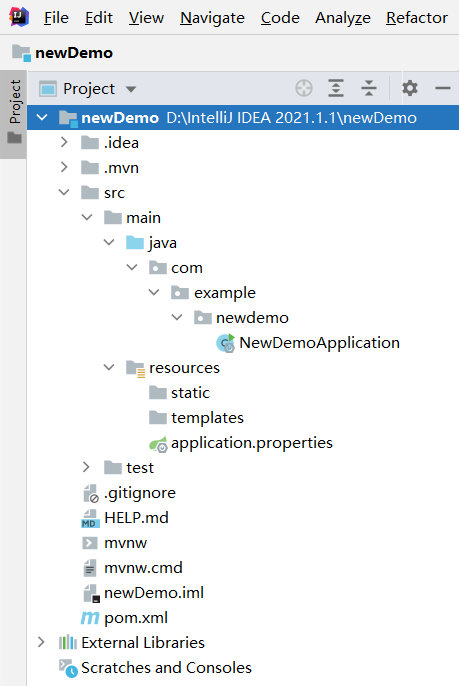Click the HELP.md markdown file icon

pyautogui.click(x=90, y=518)
